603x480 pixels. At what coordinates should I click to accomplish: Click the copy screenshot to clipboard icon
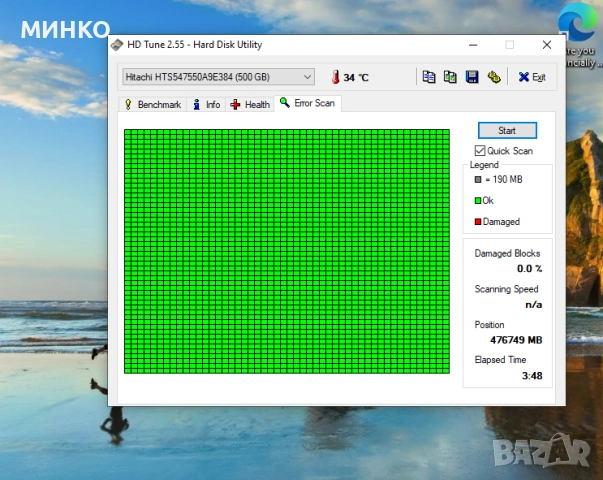tap(450, 77)
